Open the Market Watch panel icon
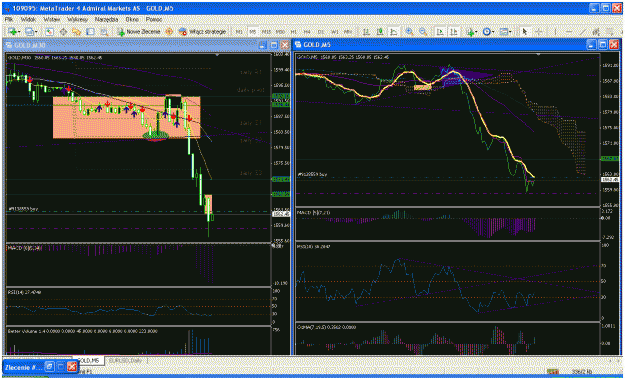This screenshot has height=378, width=625. (x=49, y=32)
